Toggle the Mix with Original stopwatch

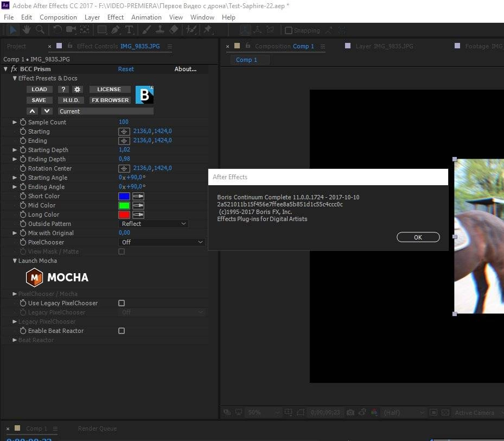[23, 233]
